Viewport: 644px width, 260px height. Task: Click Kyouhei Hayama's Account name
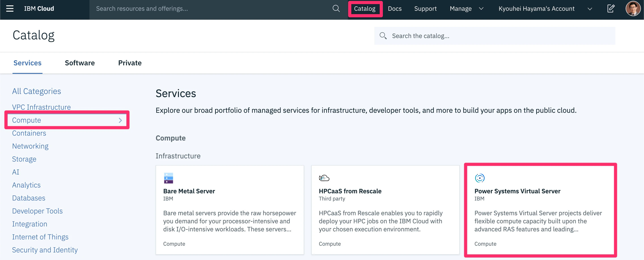pyautogui.click(x=536, y=9)
